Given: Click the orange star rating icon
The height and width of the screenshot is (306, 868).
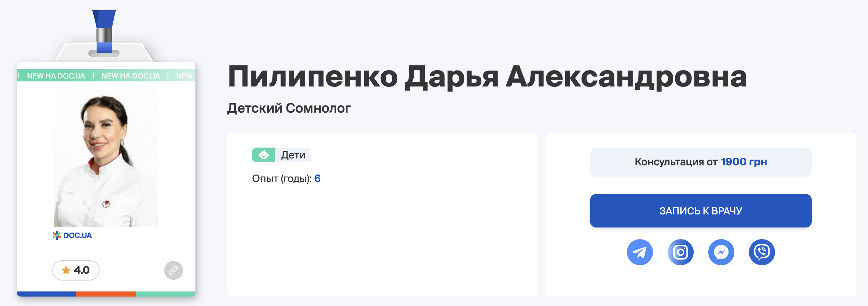Looking at the screenshot, I should [66, 270].
